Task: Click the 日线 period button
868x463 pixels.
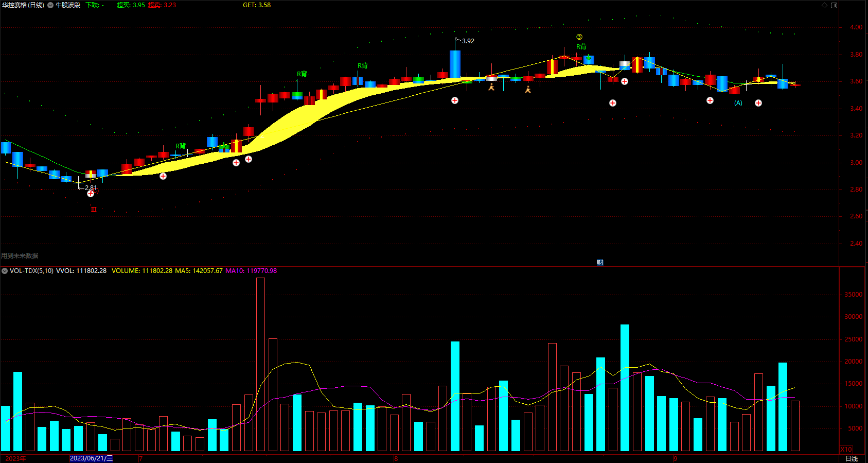Action: pyautogui.click(x=852, y=458)
